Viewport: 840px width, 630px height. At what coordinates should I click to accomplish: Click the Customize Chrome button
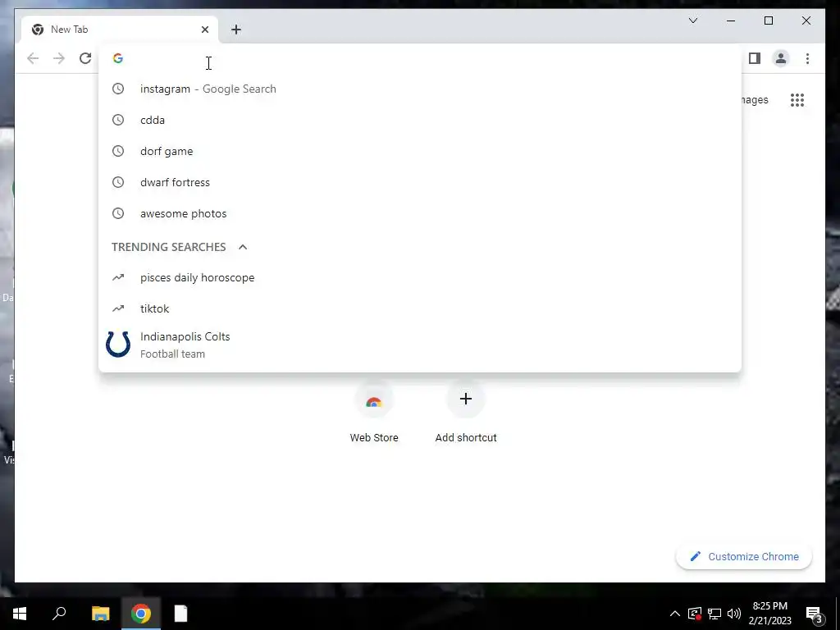coord(744,557)
